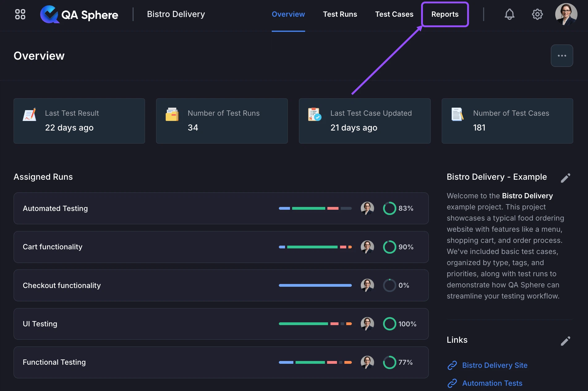Screen dimensions: 588x391
Task: Edit the Bistro Delivery Example description
Action: [x=565, y=178]
